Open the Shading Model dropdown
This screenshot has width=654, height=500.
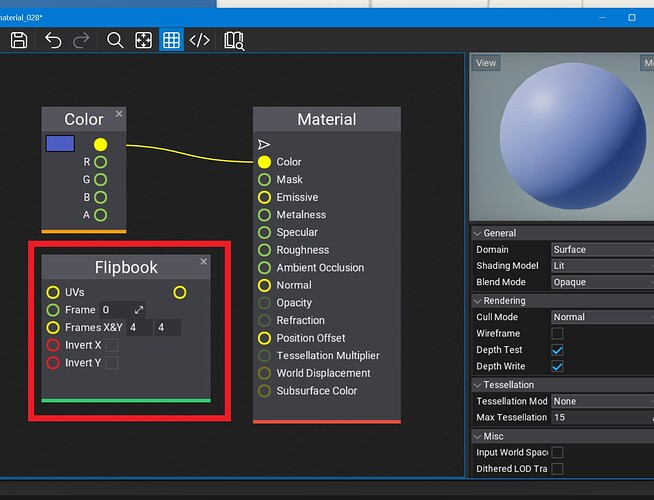tap(602, 266)
